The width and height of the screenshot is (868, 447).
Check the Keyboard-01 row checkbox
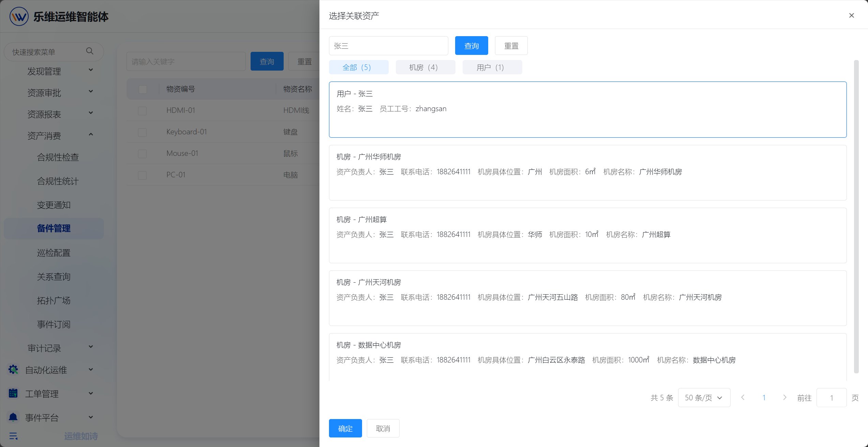pos(143,132)
